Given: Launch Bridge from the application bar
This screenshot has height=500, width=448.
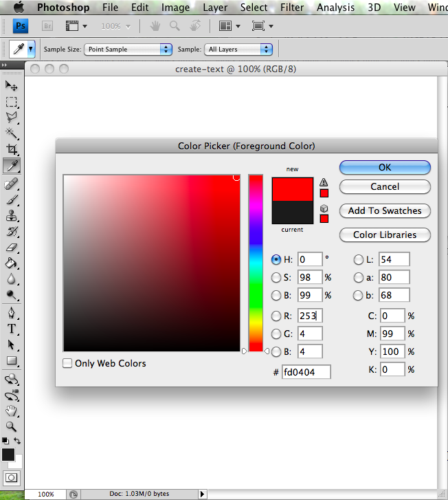Looking at the screenshot, I should pyautogui.click(x=47, y=26).
